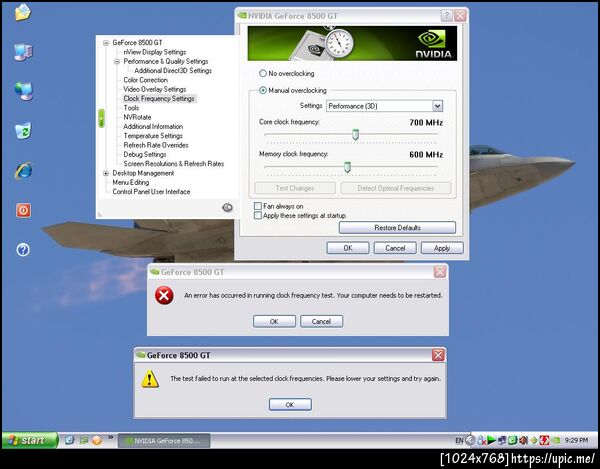The height and width of the screenshot is (469, 600).
Task: Launch Internet Explorer from the desktop
Action: pos(23,171)
